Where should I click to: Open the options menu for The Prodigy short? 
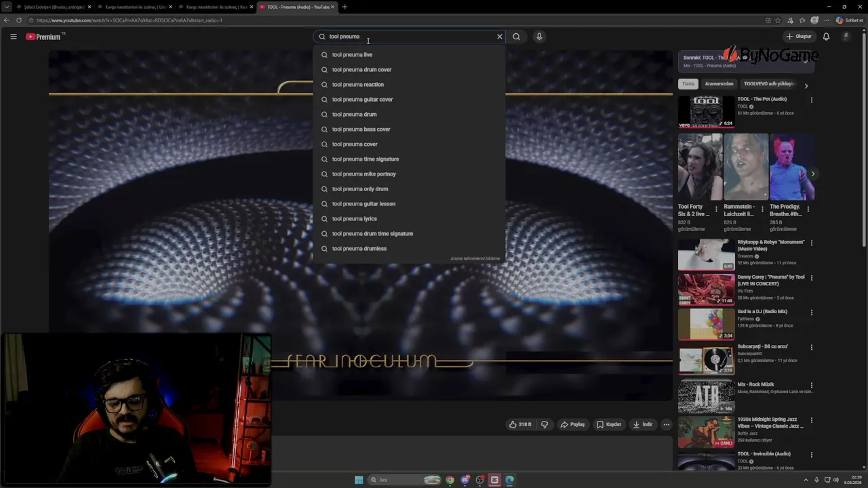[808, 209]
